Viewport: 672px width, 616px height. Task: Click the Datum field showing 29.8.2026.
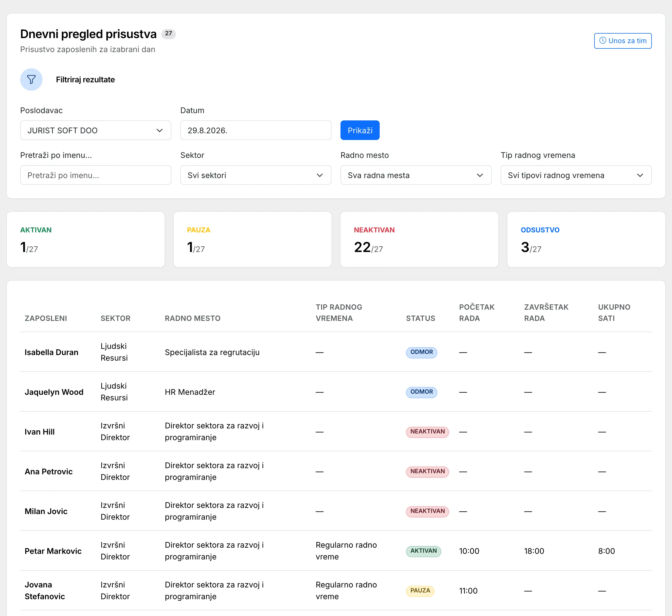pos(256,130)
